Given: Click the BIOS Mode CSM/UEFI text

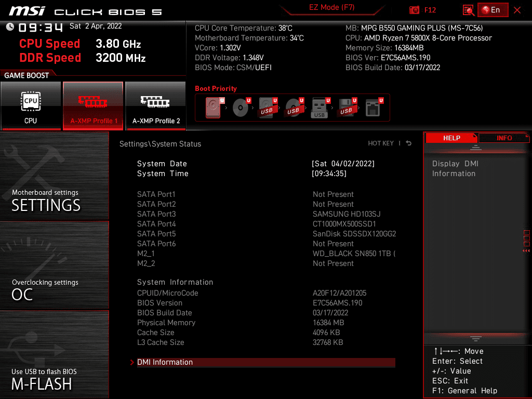Looking at the screenshot, I should click(x=233, y=68).
